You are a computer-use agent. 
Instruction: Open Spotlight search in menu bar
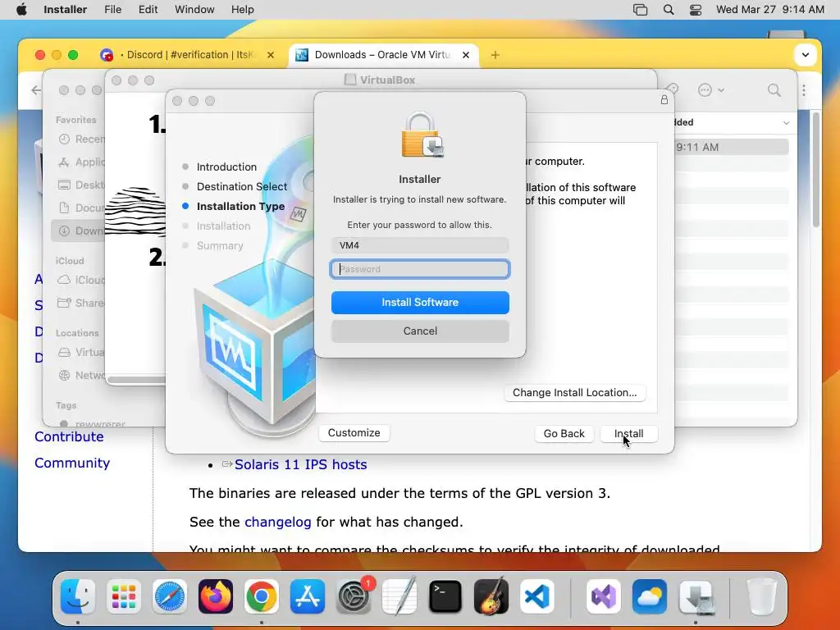(x=669, y=10)
